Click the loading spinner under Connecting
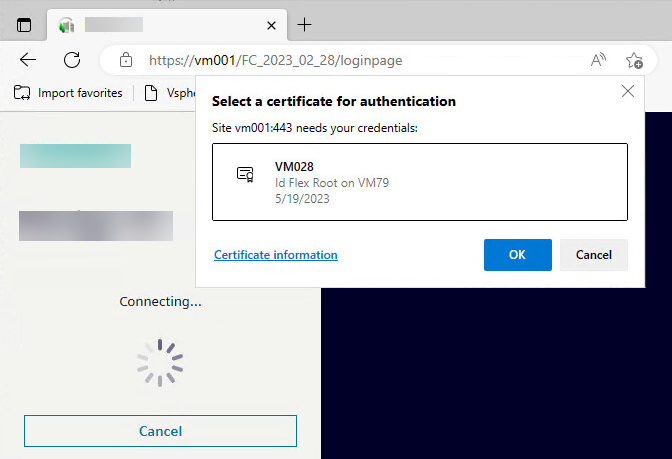The width and height of the screenshot is (672, 459). click(160, 363)
